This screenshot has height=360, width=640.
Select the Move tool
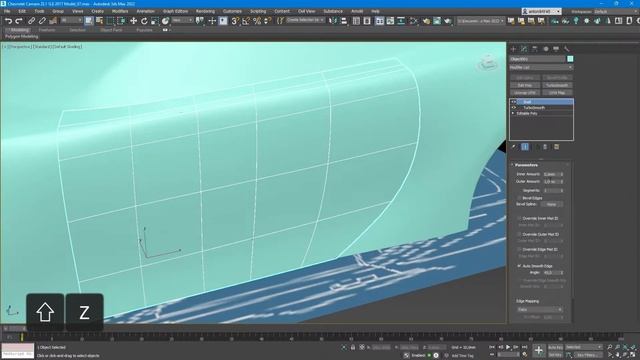(133, 21)
